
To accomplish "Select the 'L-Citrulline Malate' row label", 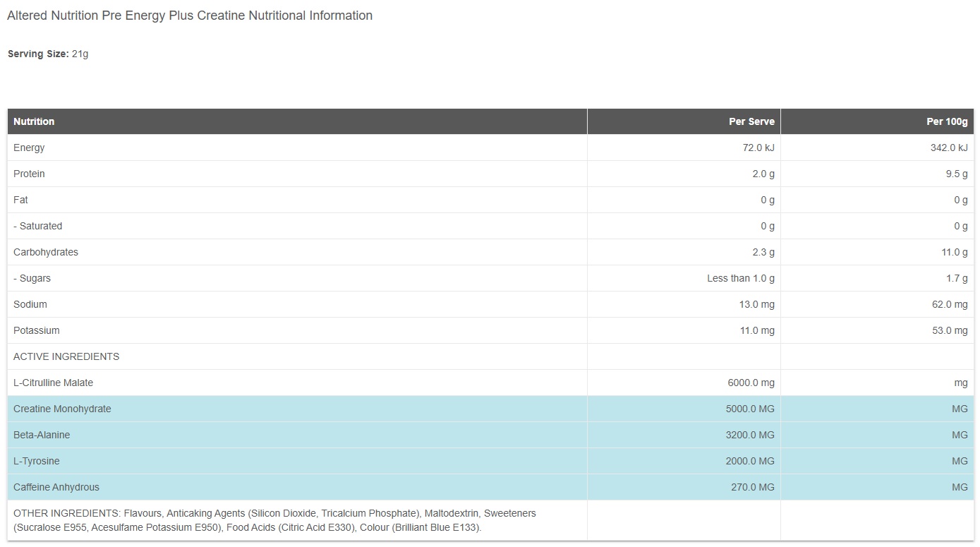I will point(54,383).
